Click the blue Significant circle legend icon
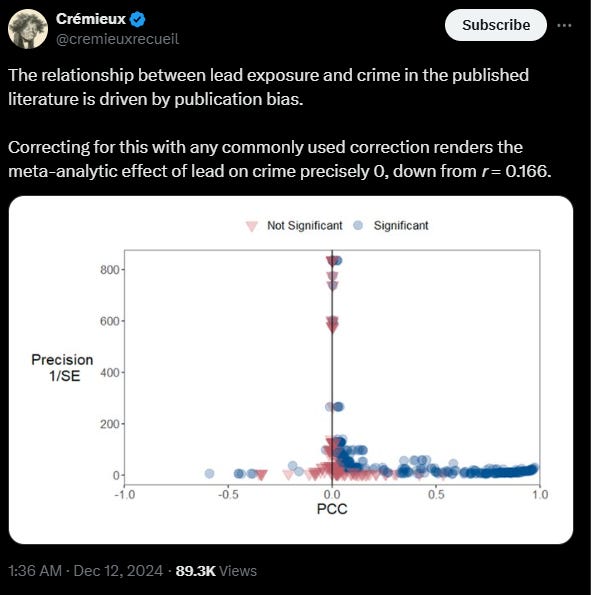Viewport: 591px width, 595px height. pyautogui.click(x=358, y=225)
